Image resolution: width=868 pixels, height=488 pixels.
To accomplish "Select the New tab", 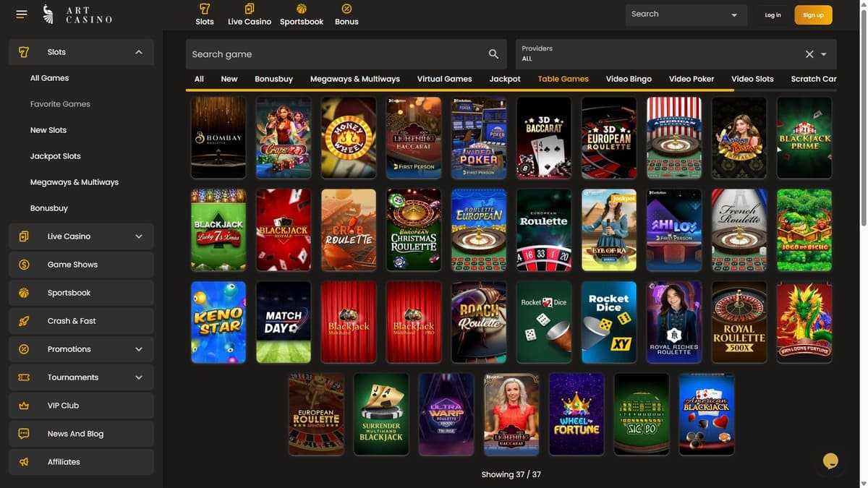I will [229, 79].
